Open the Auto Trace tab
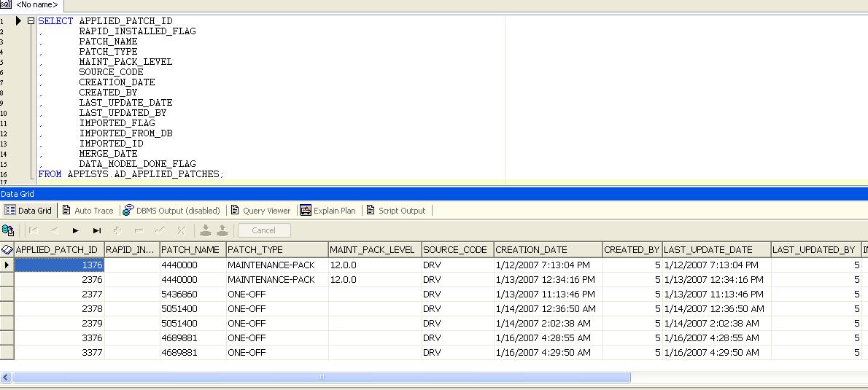868x390 pixels. pyautogui.click(x=88, y=210)
